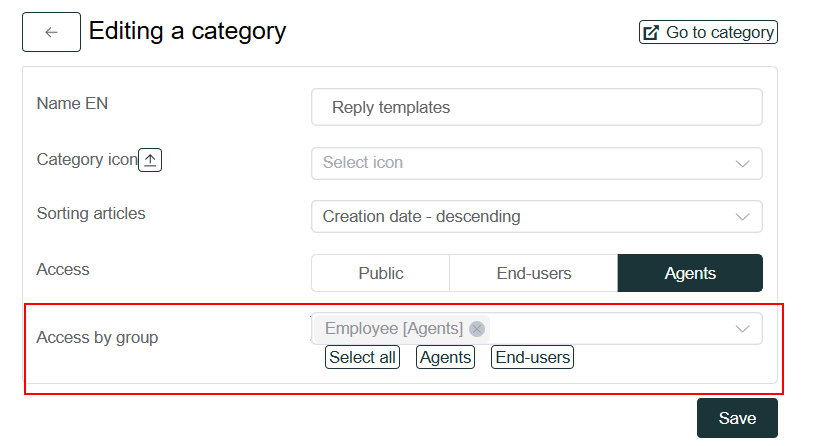Viewport: 815px width, 446px height.
Task: Switch Access to End-users
Action: 533,273
